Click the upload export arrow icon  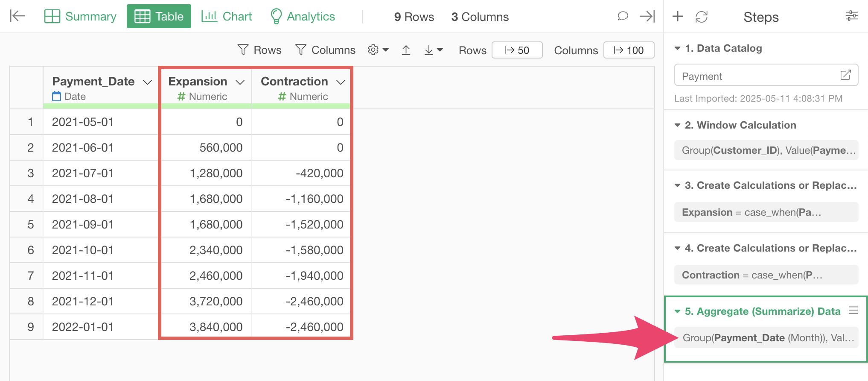[x=406, y=50]
